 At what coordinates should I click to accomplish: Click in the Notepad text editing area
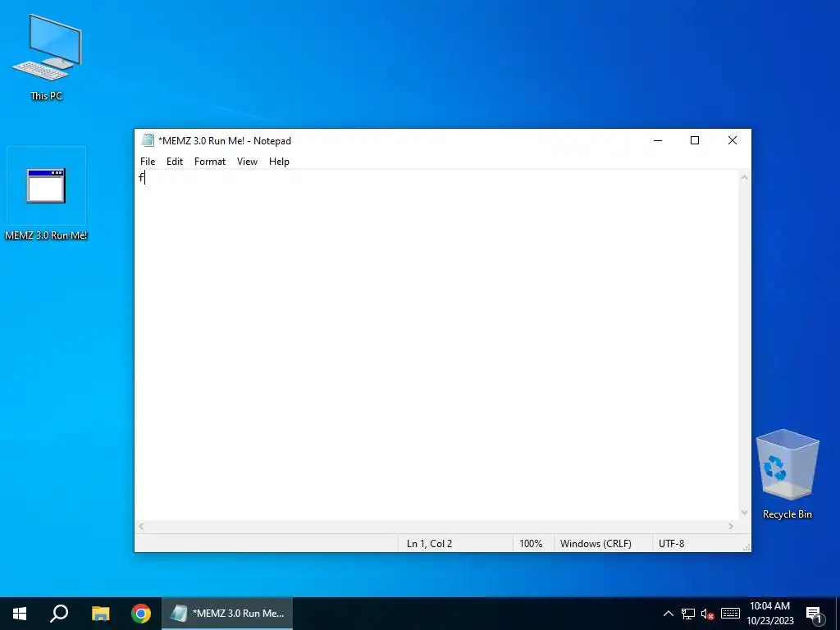(x=436, y=345)
